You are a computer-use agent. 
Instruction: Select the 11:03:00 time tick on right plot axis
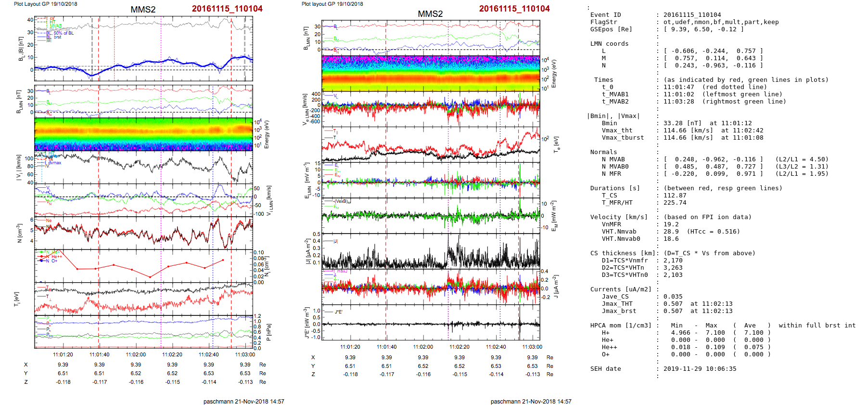tap(532, 347)
